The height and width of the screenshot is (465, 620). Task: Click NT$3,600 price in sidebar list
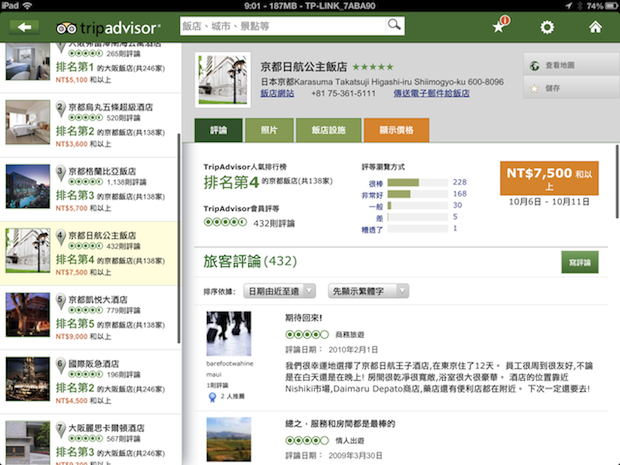click(x=72, y=144)
